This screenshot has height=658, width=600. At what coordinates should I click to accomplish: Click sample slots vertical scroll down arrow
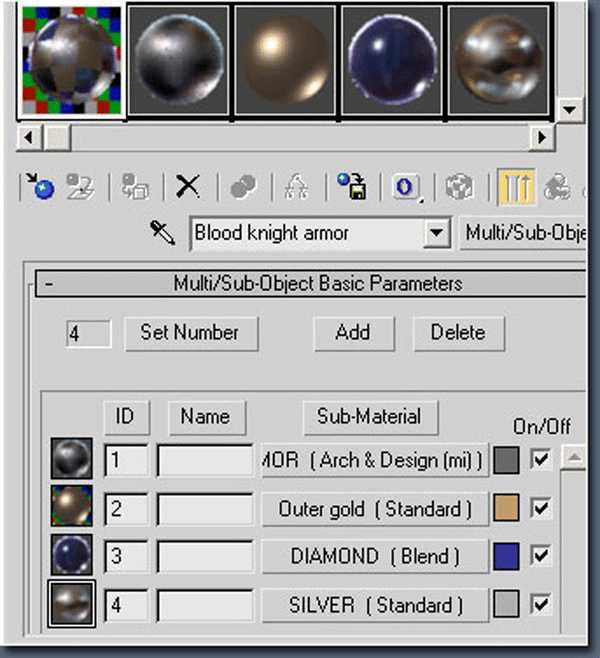point(570,110)
